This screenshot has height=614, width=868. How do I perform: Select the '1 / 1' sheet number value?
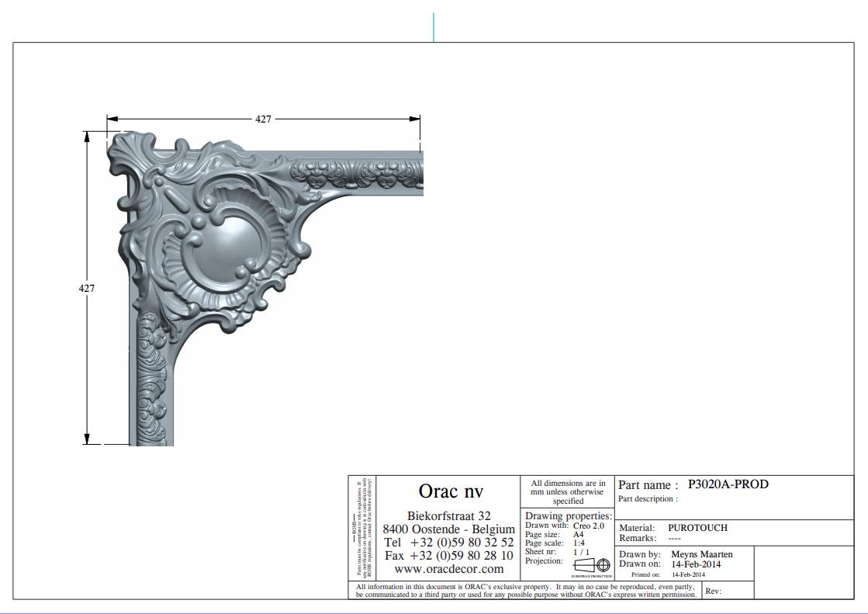(581, 552)
